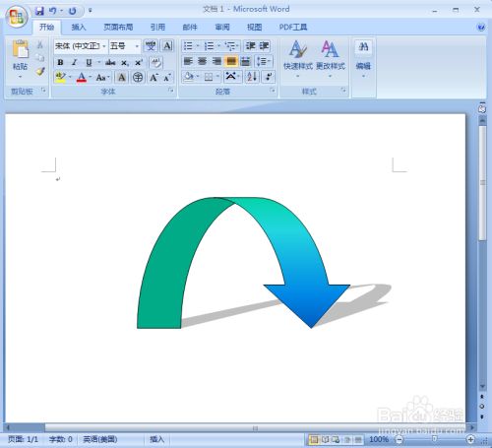The width and height of the screenshot is (492, 448).
Task: Expand the Font dialog launcher
Action: pos(171,91)
